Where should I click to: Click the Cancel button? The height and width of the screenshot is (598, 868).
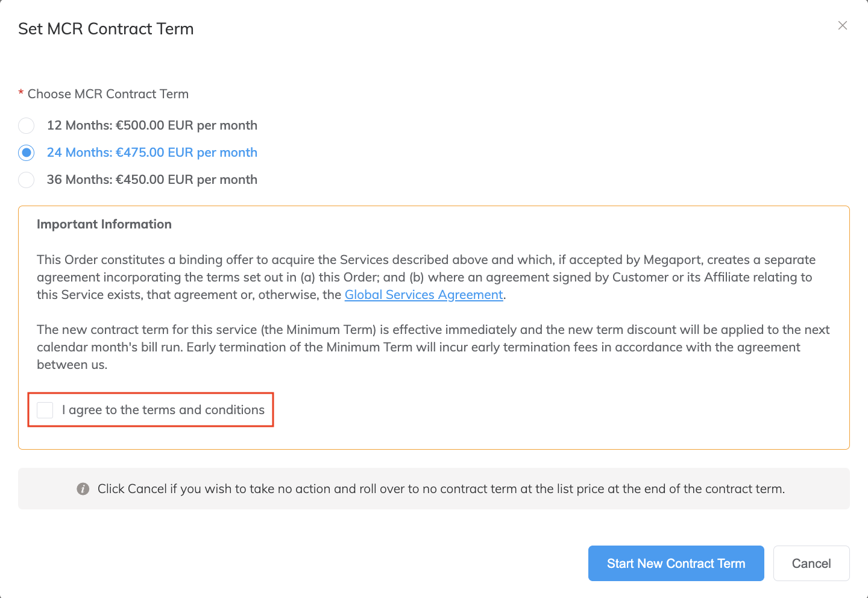pyautogui.click(x=811, y=564)
